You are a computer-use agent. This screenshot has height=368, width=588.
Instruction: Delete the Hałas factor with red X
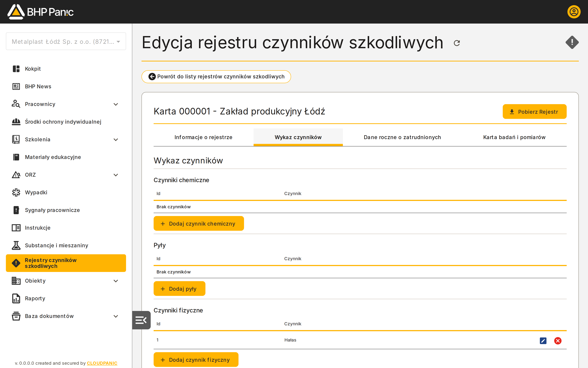[558, 341]
